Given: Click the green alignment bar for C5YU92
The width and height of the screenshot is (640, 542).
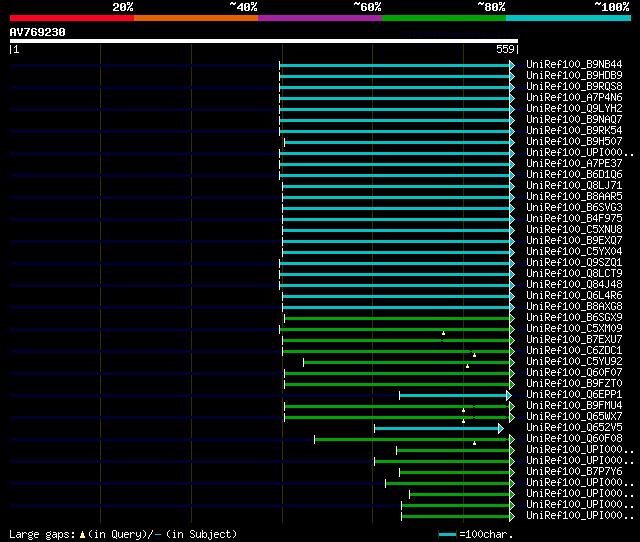Looking at the screenshot, I should [x=407, y=362].
